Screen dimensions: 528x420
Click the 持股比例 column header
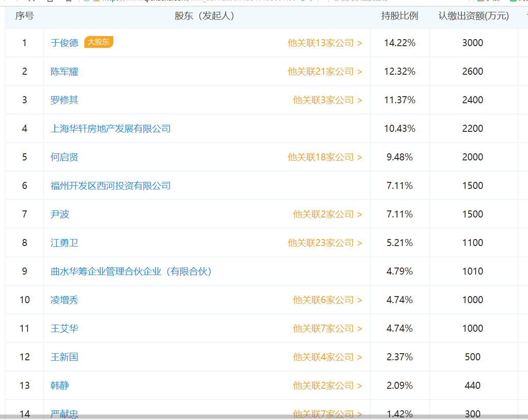[400, 16]
